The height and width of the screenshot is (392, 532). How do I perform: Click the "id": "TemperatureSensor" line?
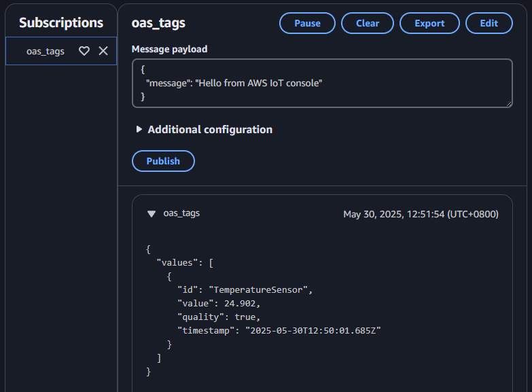[245, 290]
